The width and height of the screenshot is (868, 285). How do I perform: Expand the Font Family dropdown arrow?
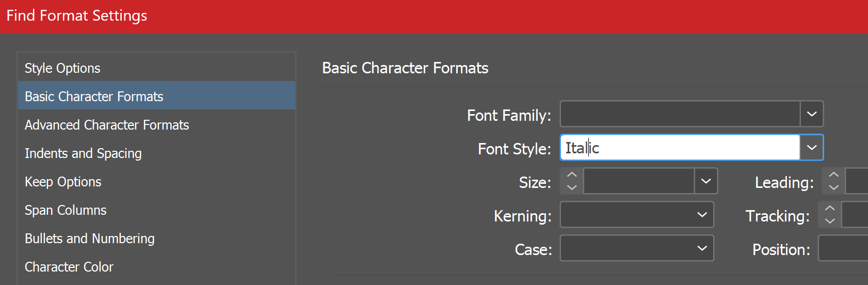[811, 114]
